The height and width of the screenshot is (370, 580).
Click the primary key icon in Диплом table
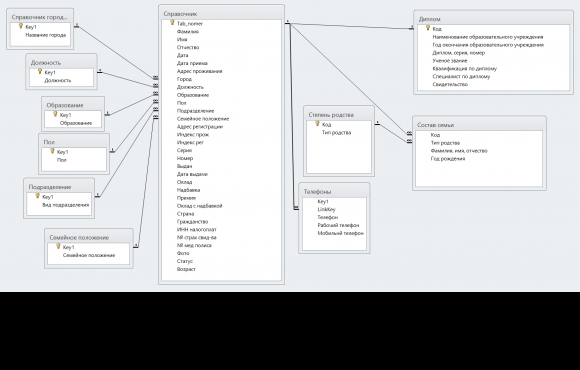pos(428,28)
